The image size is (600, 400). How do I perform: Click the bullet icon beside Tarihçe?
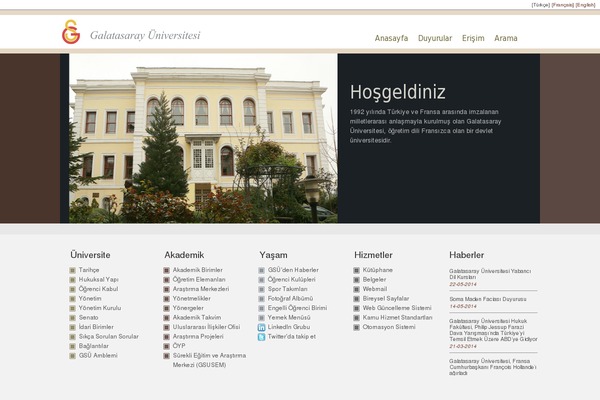[72, 270]
